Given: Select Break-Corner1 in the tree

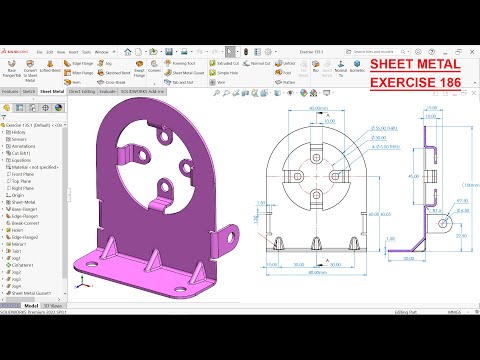Looking at the screenshot, I should click(x=23, y=223).
